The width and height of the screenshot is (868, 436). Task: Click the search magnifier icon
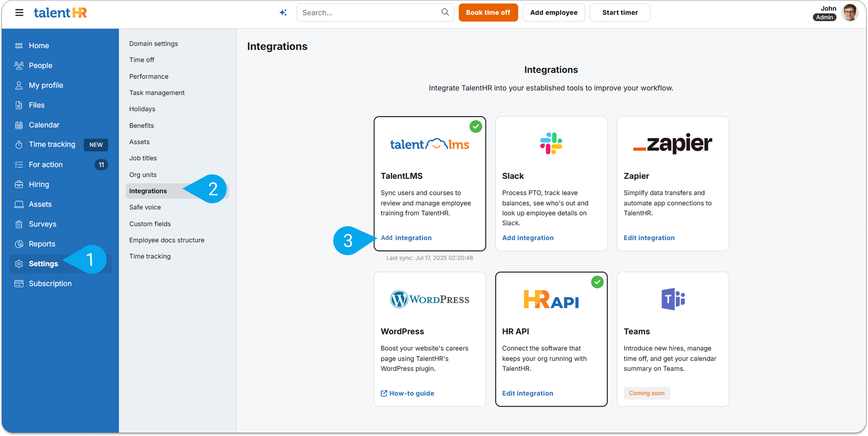click(x=445, y=12)
